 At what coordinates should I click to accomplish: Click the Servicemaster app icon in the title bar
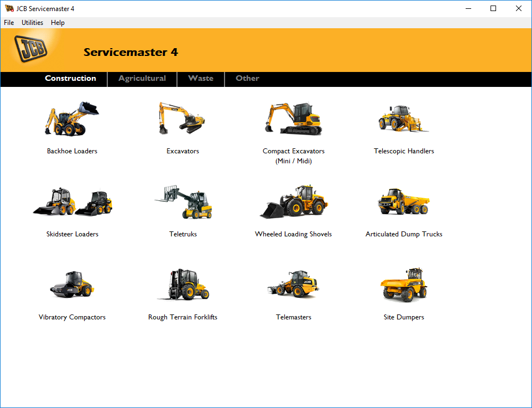(9, 8)
